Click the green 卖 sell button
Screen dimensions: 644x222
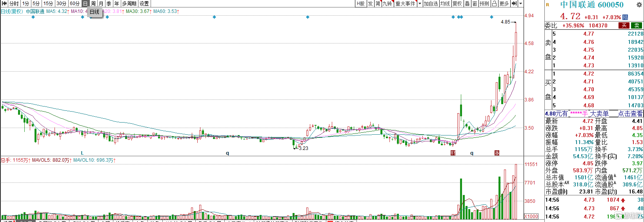tap(637, 25)
